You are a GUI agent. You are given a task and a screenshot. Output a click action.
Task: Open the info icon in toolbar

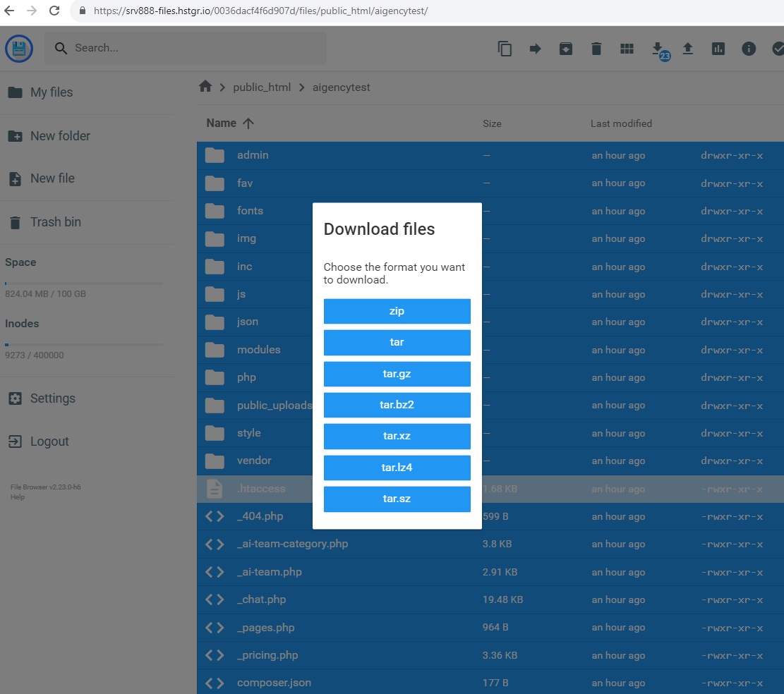pyautogui.click(x=749, y=49)
